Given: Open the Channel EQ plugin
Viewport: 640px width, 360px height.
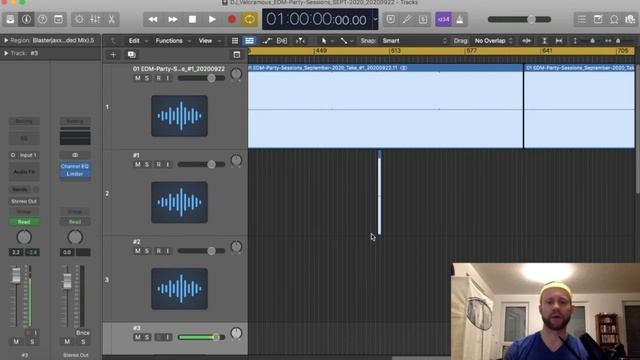Looking at the screenshot, I should tap(75, 166).
